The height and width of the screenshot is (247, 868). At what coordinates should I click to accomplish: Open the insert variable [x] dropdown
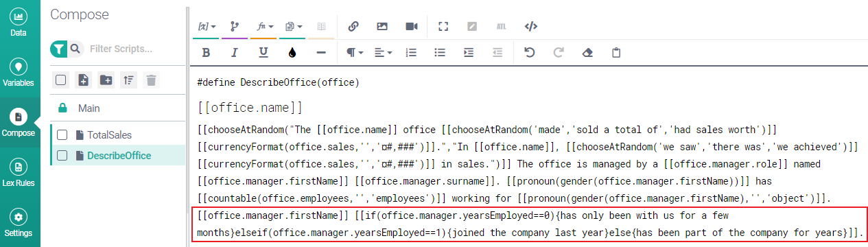point(207,27)
